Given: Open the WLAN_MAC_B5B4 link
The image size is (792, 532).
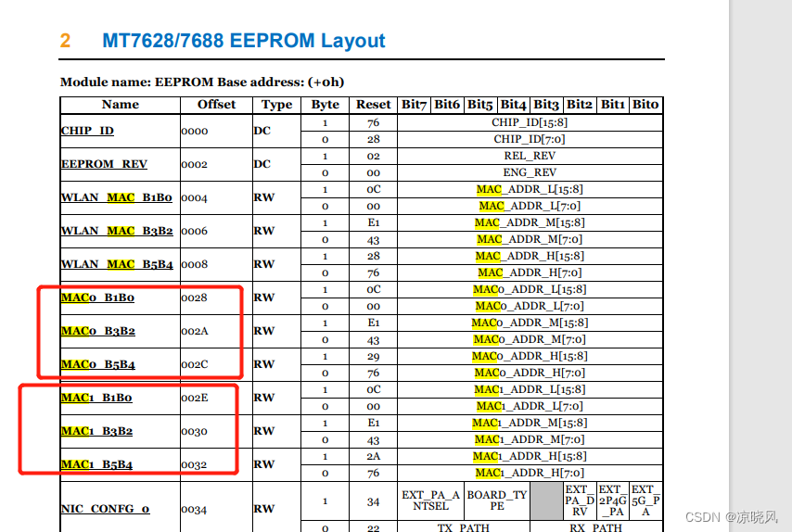Looking at the screenshot, I should click(x=117, y=264).
